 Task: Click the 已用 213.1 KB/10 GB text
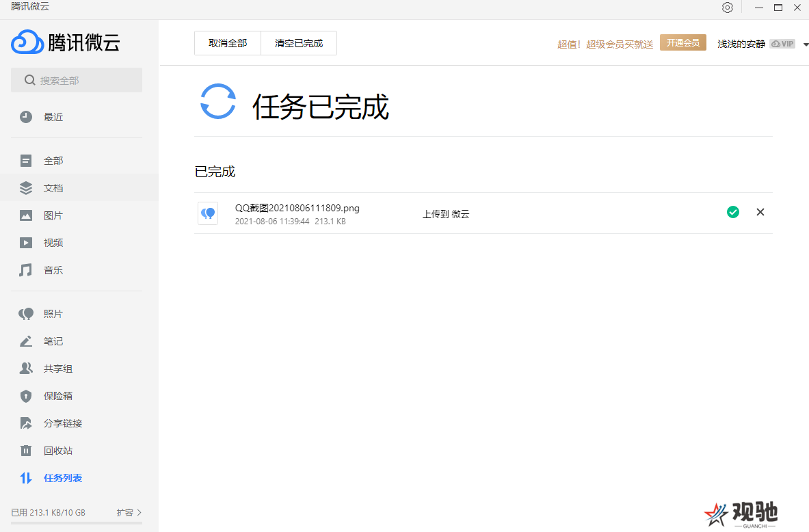click(x=48, y=512)
